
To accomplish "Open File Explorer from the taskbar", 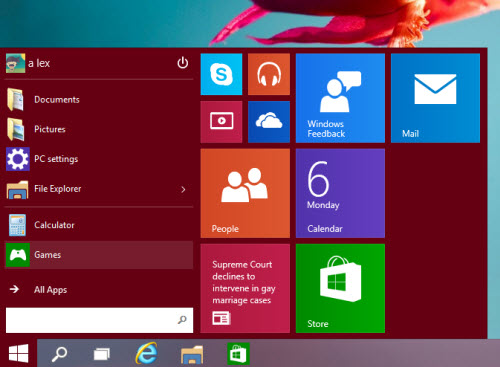I will click(192, 355).
